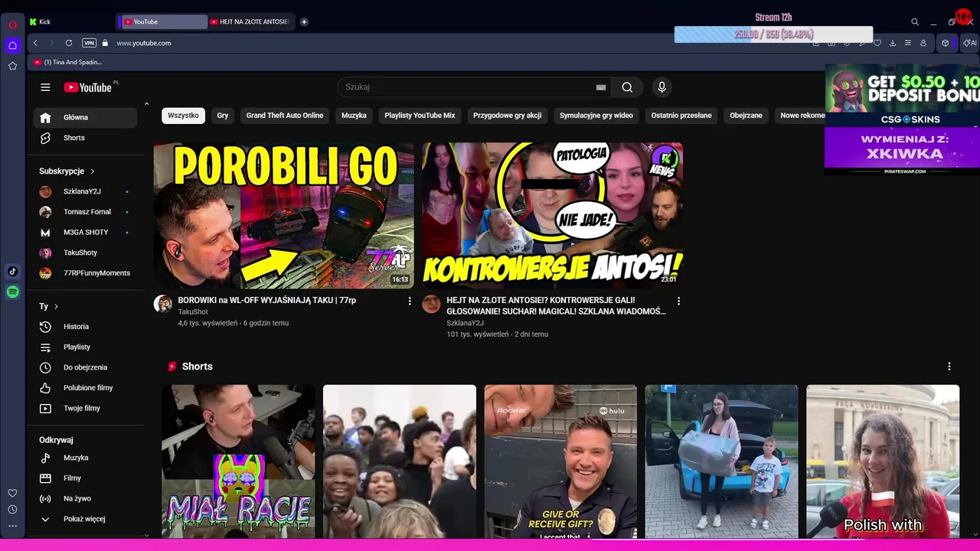Select the Obejrzane filter chip
Screen dimensions: 980x551
(x=746, y=116)
